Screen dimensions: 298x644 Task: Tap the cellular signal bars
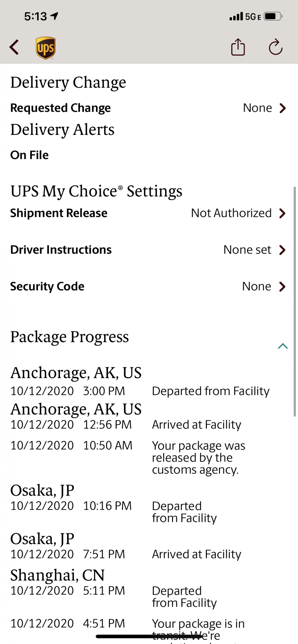click(x=236, y=16)
